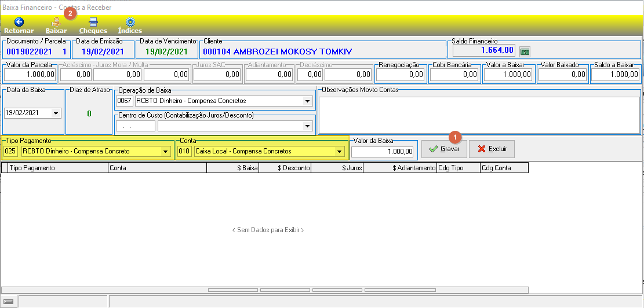
Task: Click the $ Adiantamento column header
Action: [x=400, y=168]
